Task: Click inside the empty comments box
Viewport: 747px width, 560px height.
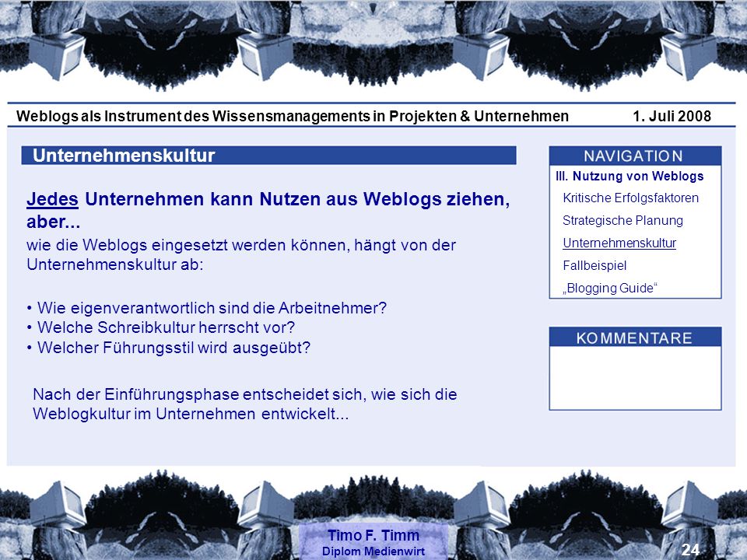Action: click(635, 378)
